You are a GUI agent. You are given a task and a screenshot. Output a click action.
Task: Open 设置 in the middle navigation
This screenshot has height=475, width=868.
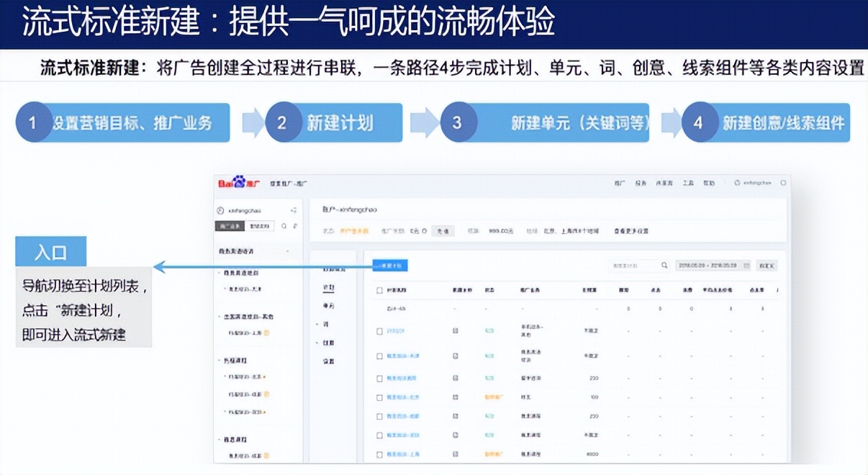click(x=329, y=361)
